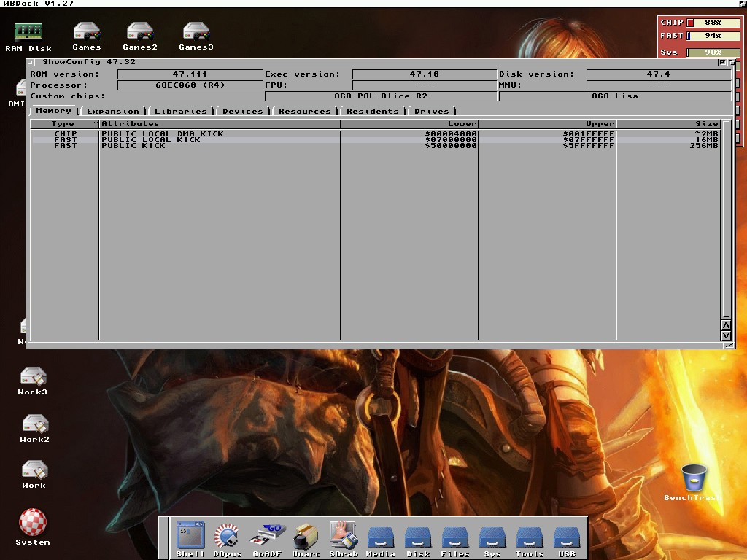Show the Residents tab
The image size is (747, 560).
coord(373,111)
